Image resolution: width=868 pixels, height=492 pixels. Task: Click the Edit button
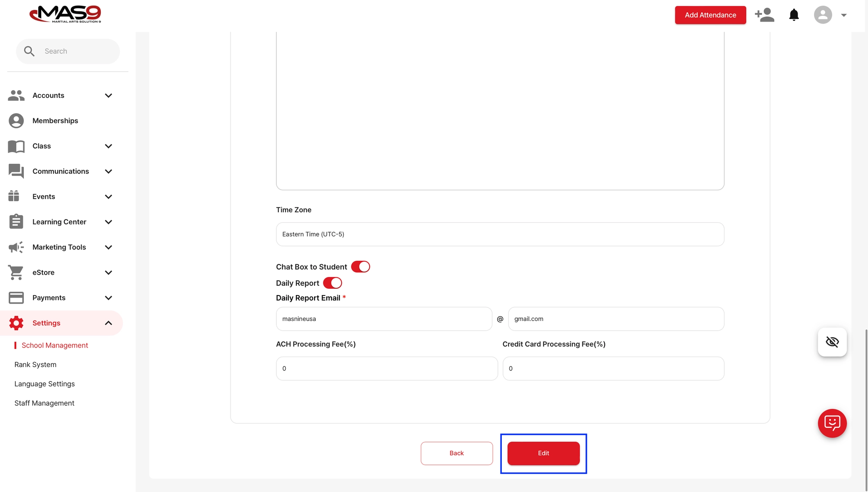[x=543, y=453]
